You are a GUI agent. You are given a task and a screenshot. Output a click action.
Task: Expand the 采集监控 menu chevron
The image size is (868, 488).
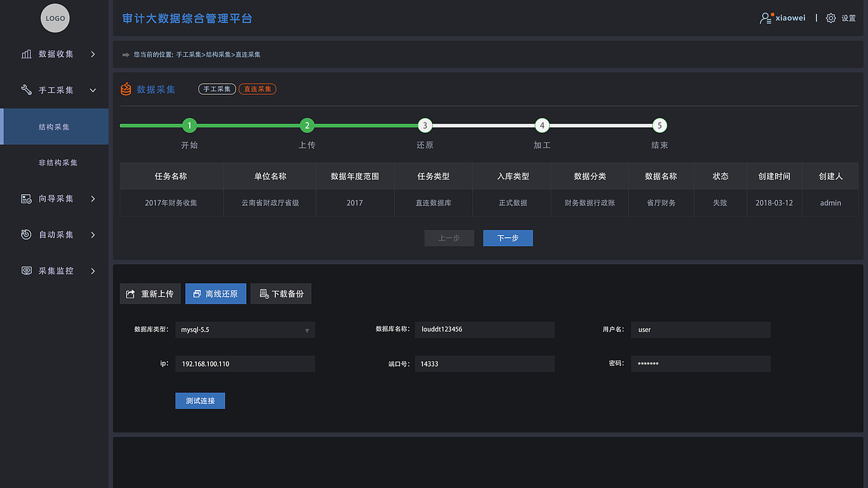93,270
